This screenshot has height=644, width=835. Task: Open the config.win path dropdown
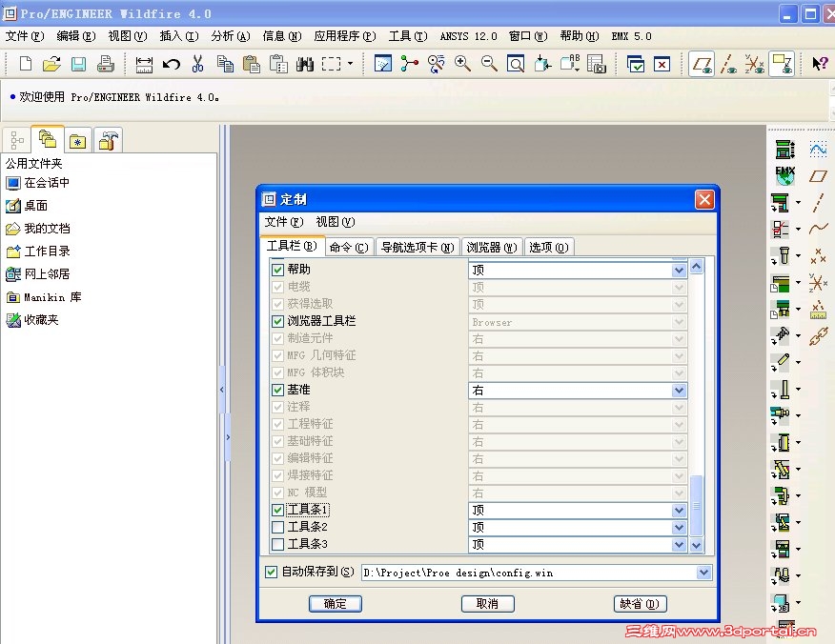(x=703, y=573)
